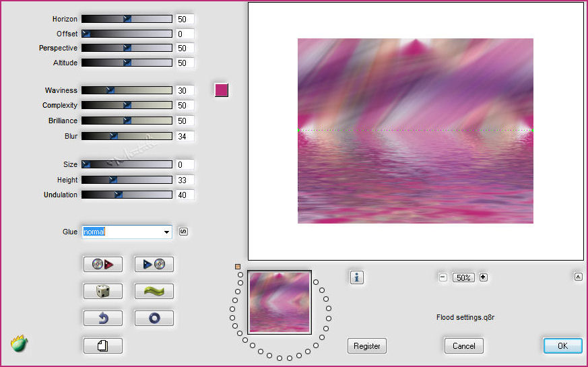588x367 pixels.
Task: Select the orange square memory dot
Action: 238,267
